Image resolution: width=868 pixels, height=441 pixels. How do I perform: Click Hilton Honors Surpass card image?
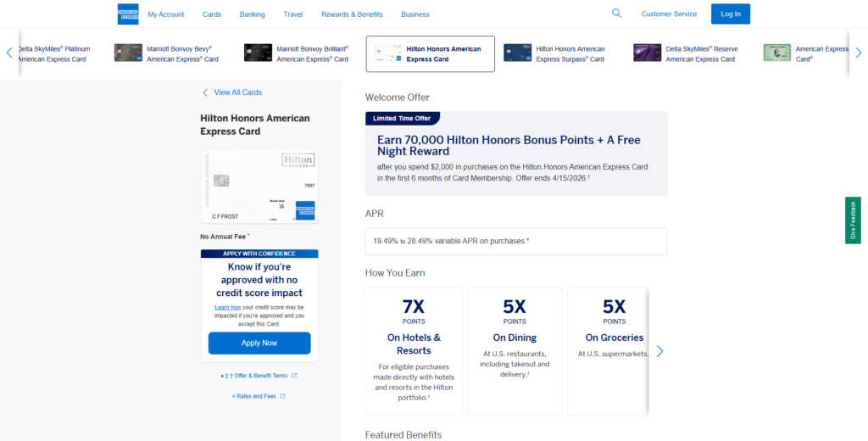coord(518,53)
